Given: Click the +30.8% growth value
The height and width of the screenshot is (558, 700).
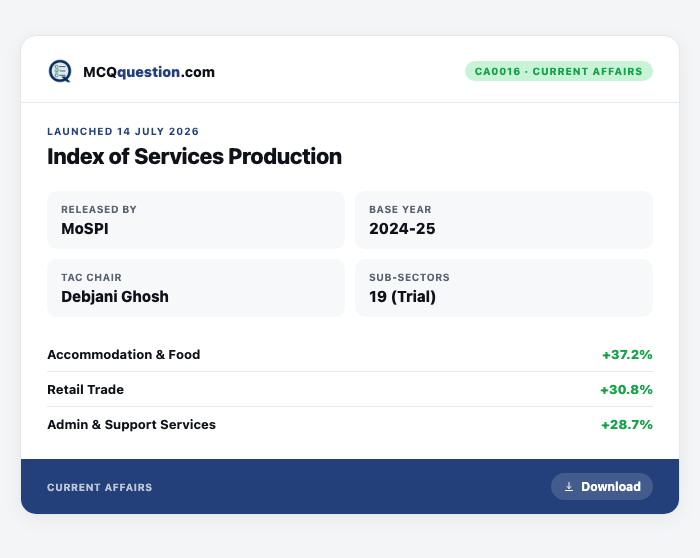Looking at the screenshot, I should 626,390.
